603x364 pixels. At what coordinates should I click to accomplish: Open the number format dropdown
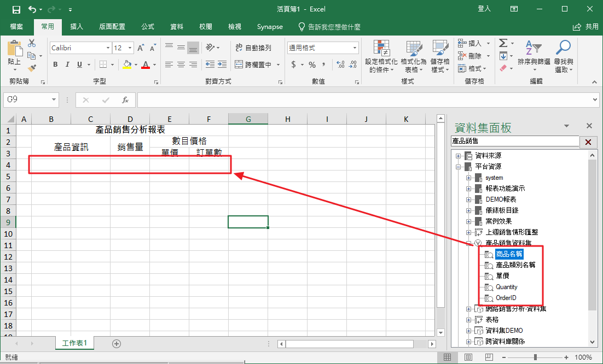tap(355, 48)
